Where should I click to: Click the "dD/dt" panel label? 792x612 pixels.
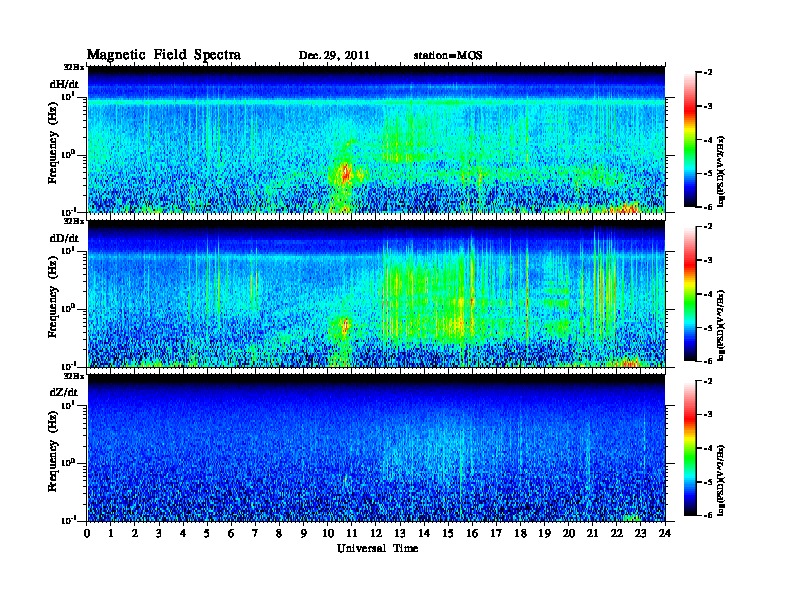pyautogui.click(x=64, y=238)
